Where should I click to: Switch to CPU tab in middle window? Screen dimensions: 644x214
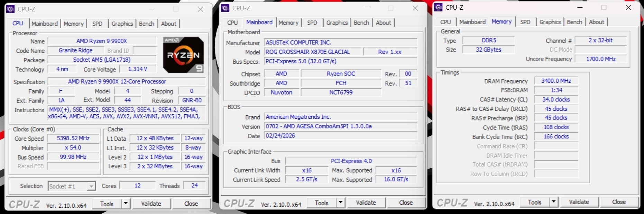[232, 23]
